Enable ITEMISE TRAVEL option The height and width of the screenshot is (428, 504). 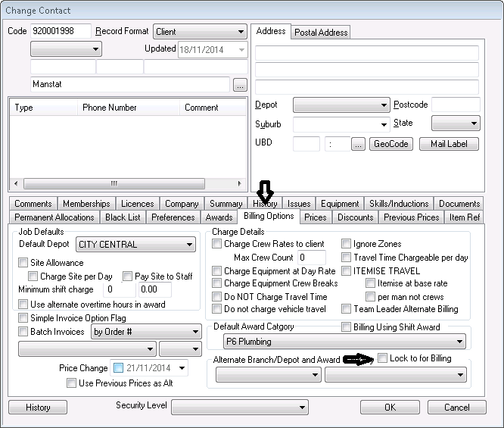[x=347, y=270]
